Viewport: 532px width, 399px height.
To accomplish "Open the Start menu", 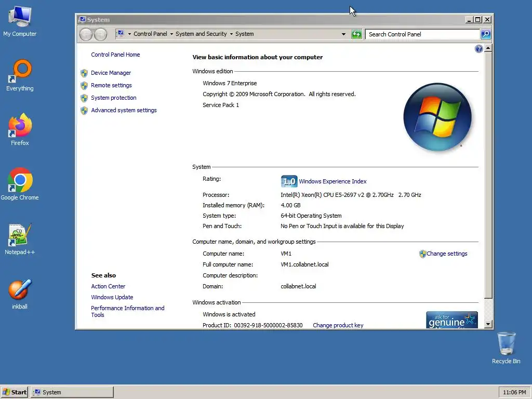I will point(14,392).
